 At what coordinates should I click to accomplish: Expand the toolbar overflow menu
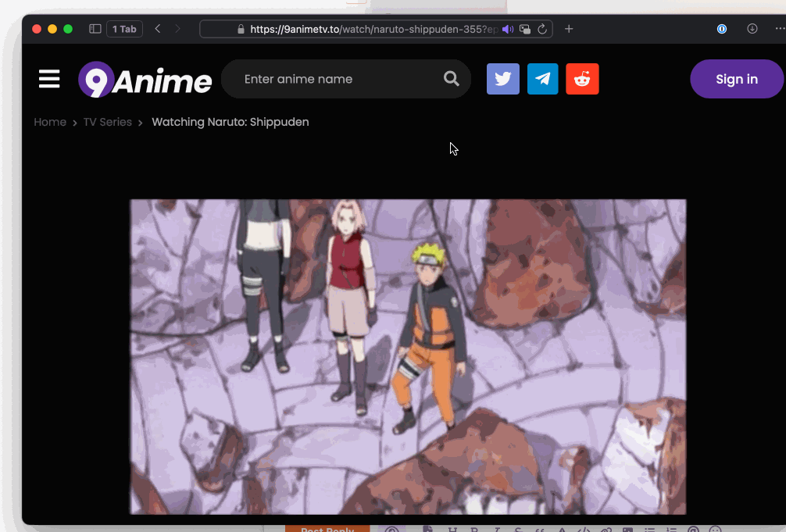[x=780, y=29]
